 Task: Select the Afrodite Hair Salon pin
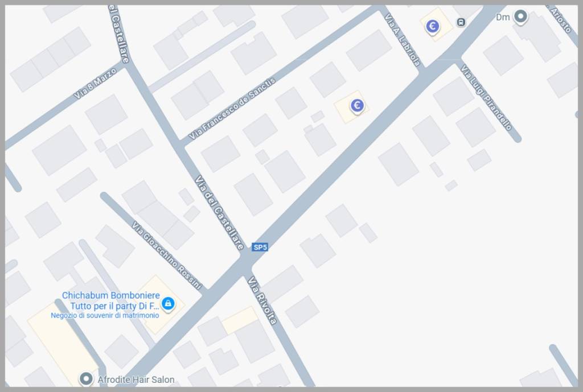(x=87, y=379)
